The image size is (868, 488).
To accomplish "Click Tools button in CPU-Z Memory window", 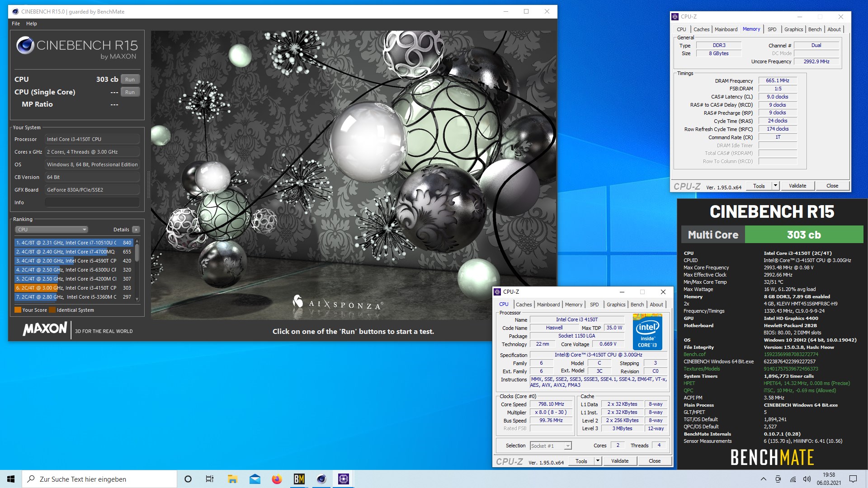I will click(759, 186).
